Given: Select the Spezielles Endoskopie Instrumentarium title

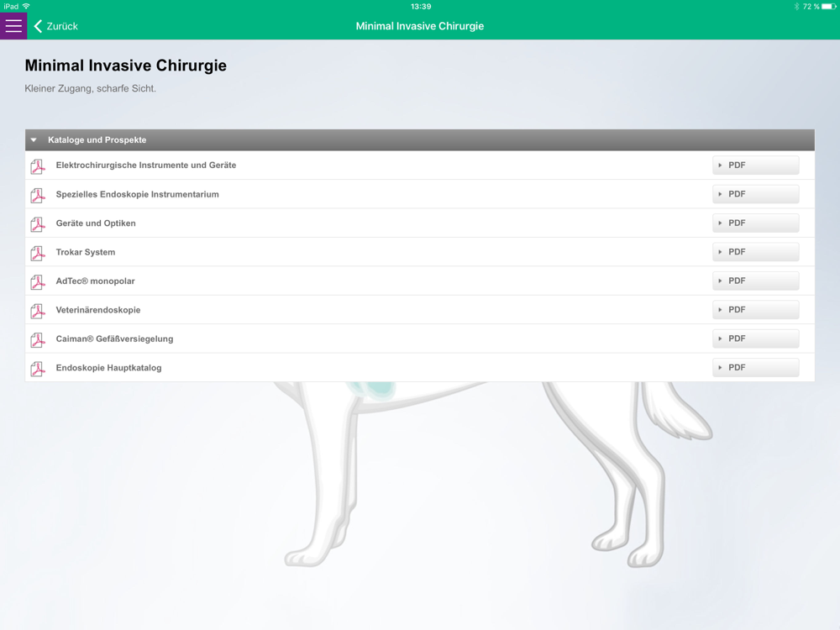Looking at the screenshot, I should coord(137,194).
